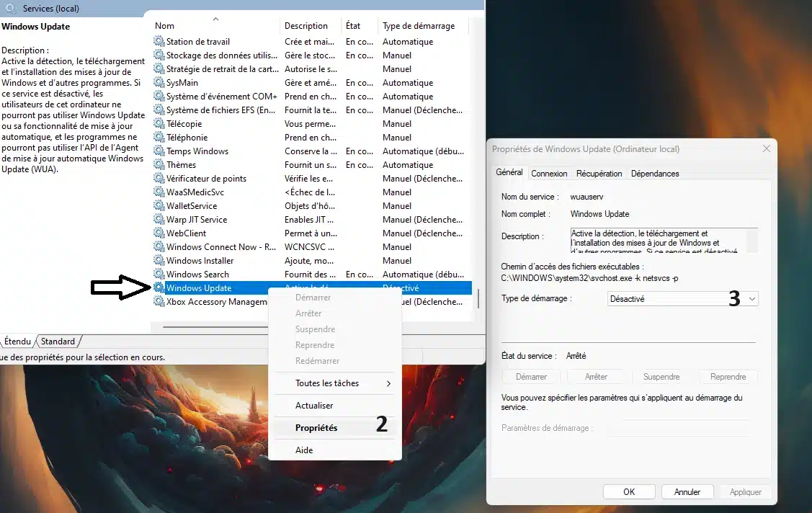Expand the Toutes les tâches submenu
Image resolution: width=812 pixels, height=513 pixels.
coord(334,383)
